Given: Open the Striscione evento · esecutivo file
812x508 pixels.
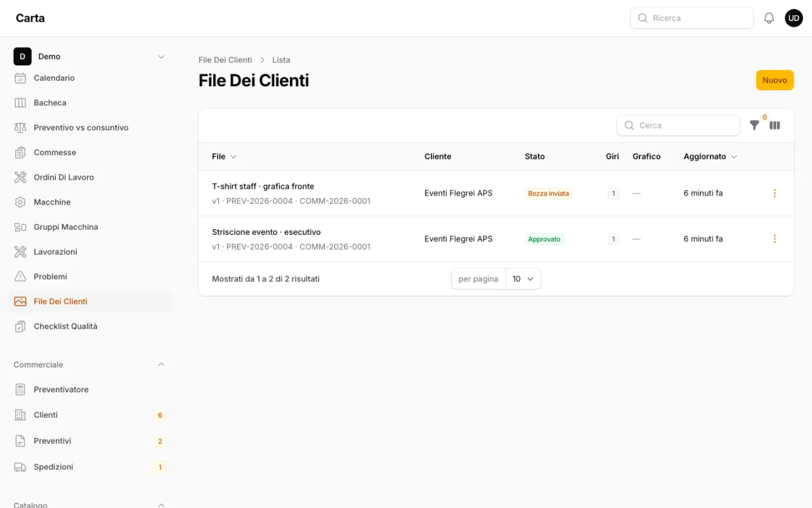Looking at the screenshot, I should [266, 232].
